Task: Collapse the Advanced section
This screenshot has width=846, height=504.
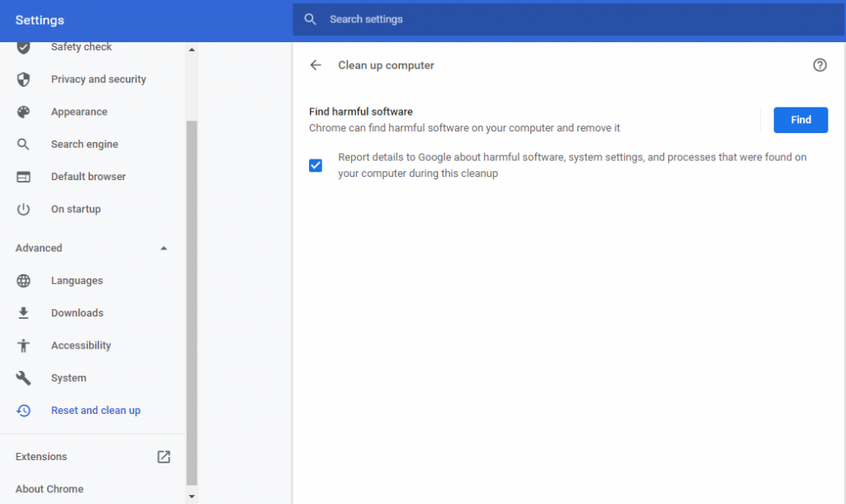Action: 164,247
